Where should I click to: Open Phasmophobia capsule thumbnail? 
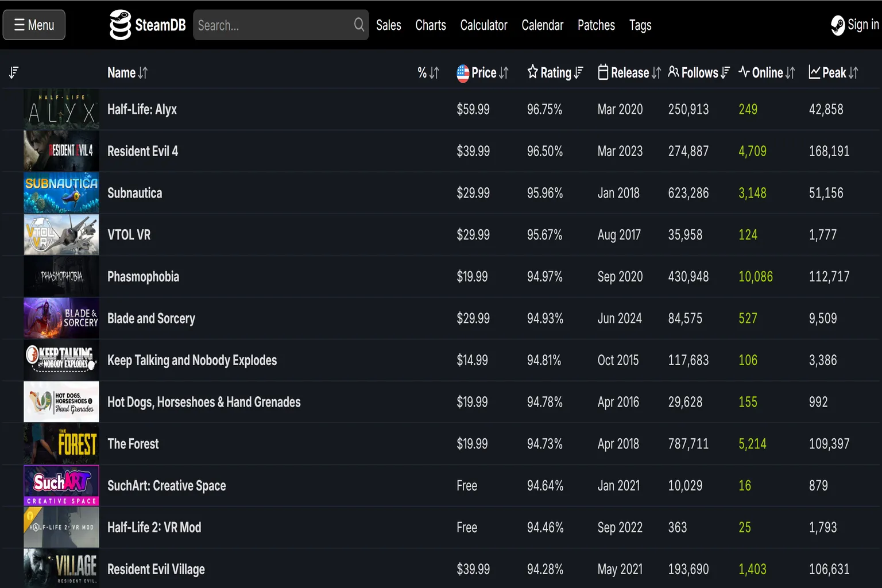[x=61, y=277]
